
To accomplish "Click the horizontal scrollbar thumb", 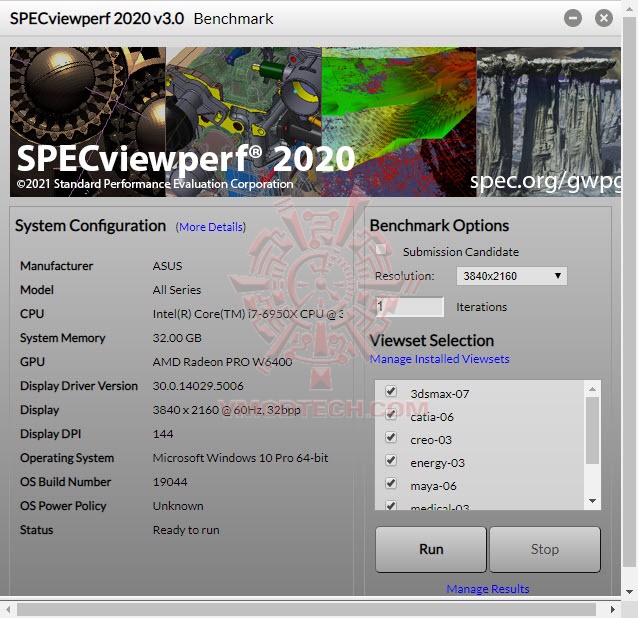I will tap(306, 609).
